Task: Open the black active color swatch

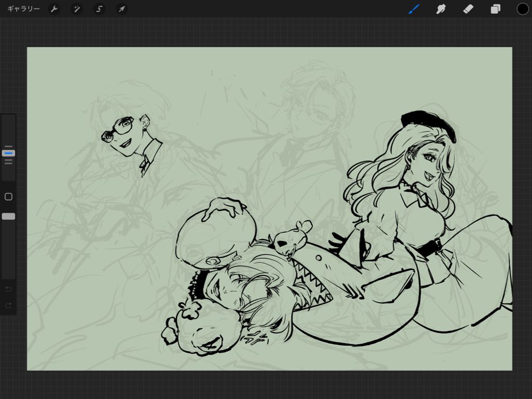Action: [x=522, y=9]
